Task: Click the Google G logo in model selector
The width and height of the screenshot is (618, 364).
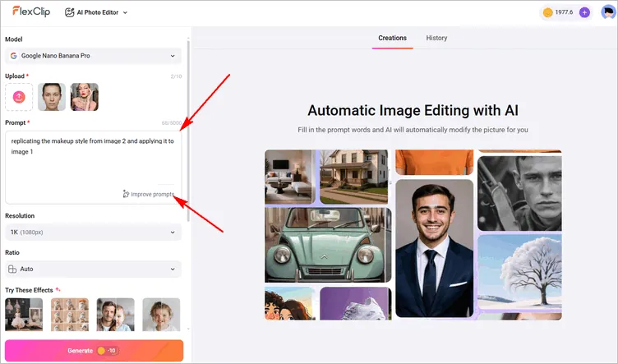Action: click(x=14, y=56)
